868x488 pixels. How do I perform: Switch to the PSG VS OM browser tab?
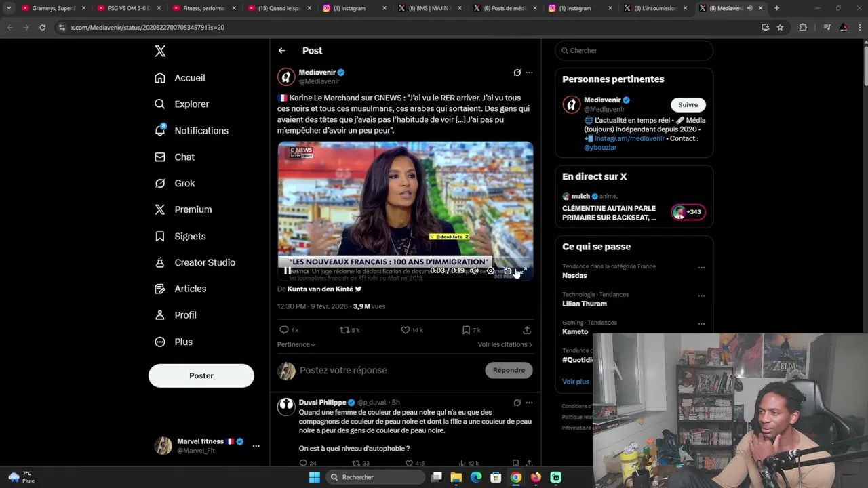[129, 8]
